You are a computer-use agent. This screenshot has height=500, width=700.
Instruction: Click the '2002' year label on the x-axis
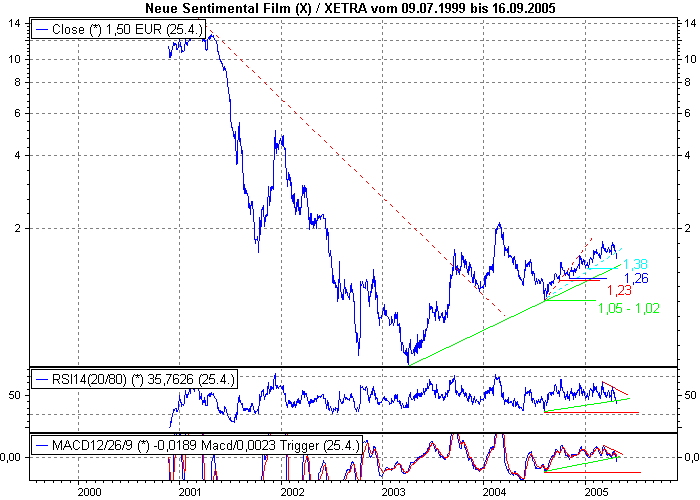pyautogui.click(x=292, y=492)
